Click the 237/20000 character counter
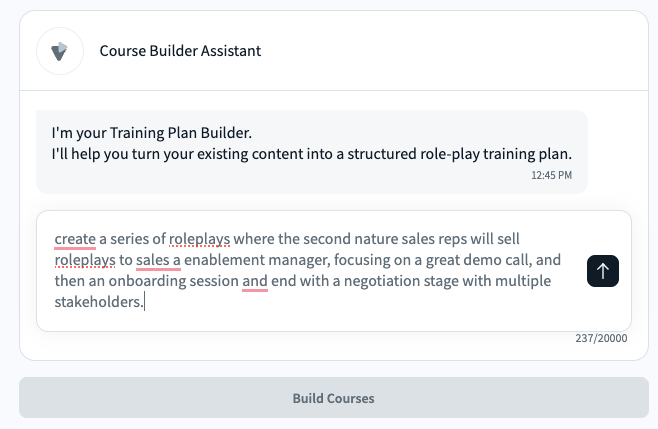 coord(601,339)
